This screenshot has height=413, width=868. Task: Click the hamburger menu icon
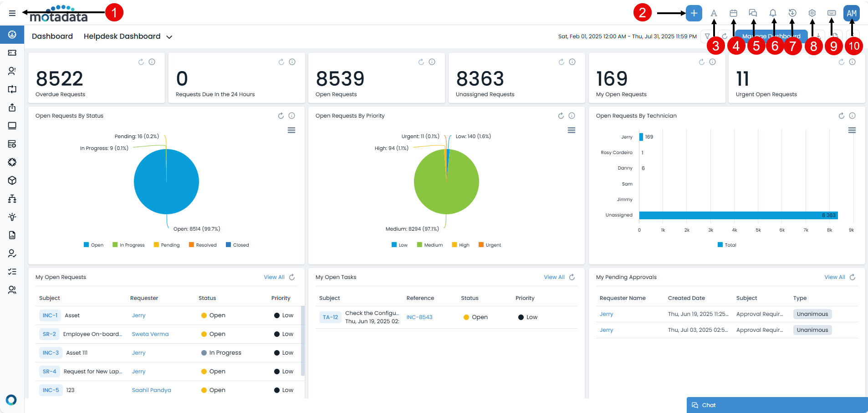[x=12, y=13]
